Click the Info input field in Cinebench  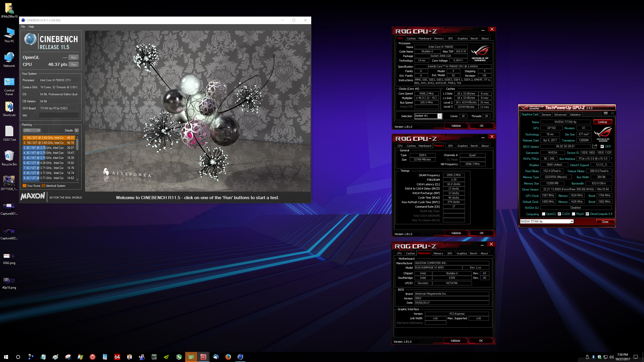[x=59, y=115]
